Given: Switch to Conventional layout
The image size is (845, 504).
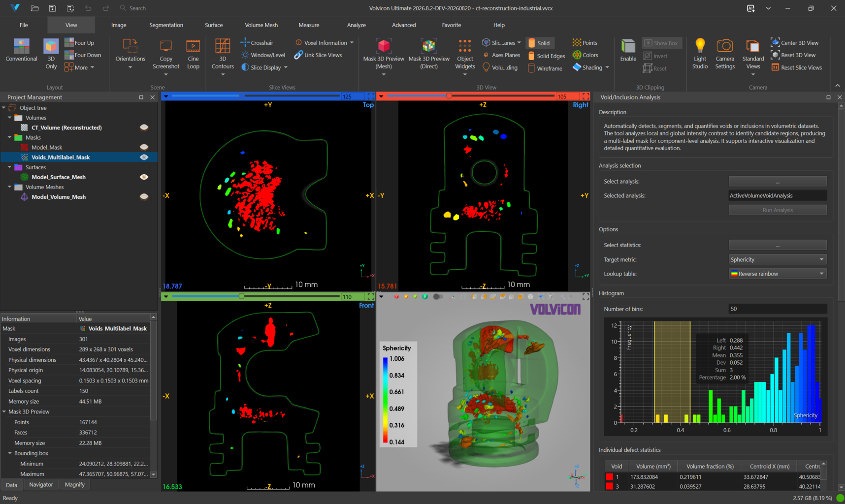Looking at the screenshot, I should click(x=21, y=50).
